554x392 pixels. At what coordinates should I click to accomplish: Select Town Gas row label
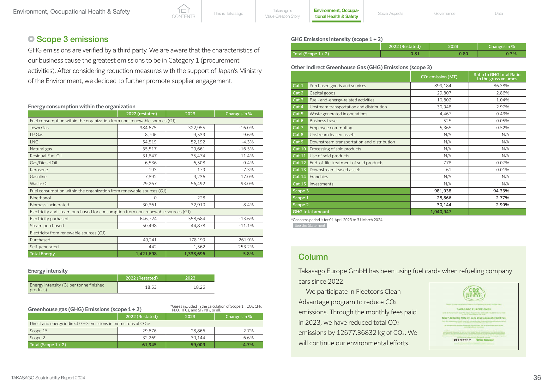click(39, 128)
